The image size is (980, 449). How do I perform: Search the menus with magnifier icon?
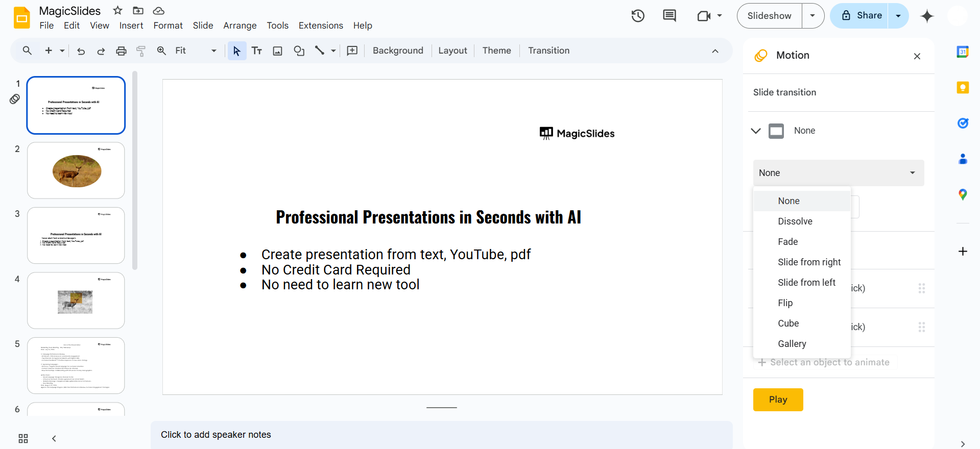pos(27,51)
